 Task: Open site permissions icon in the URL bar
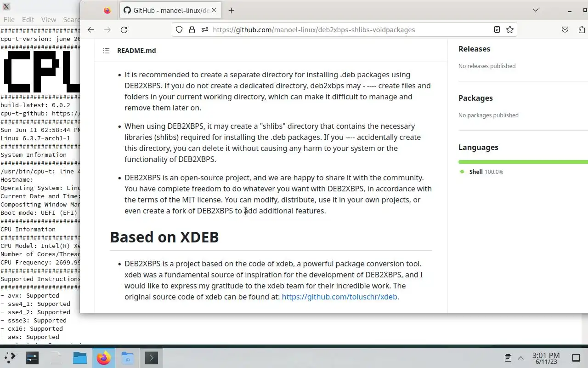[204, 29]
